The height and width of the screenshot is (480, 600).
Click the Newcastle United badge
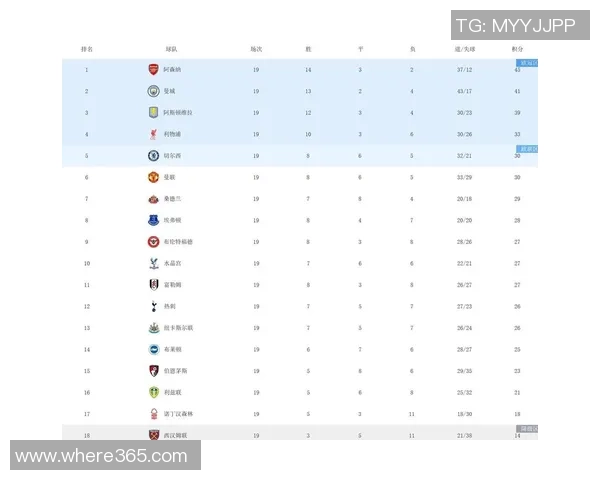pyautogui.click(x=153, y=328)
